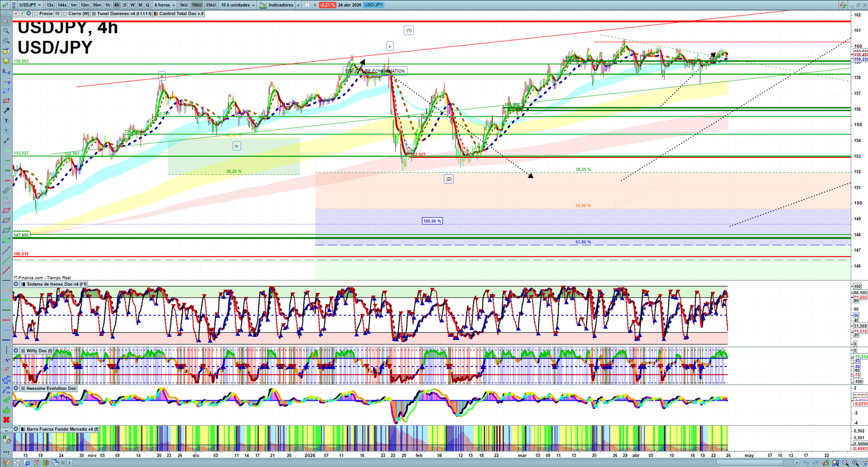
Task: Select the magnifier zoom tool
Action: point(6,31)
